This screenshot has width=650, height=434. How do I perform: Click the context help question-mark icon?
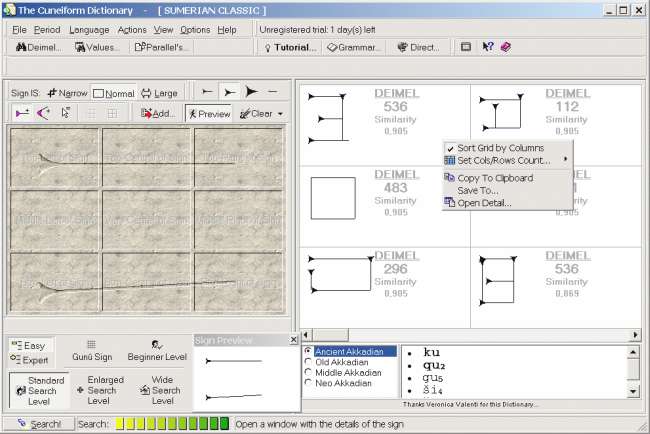click(x=488, y=47)
